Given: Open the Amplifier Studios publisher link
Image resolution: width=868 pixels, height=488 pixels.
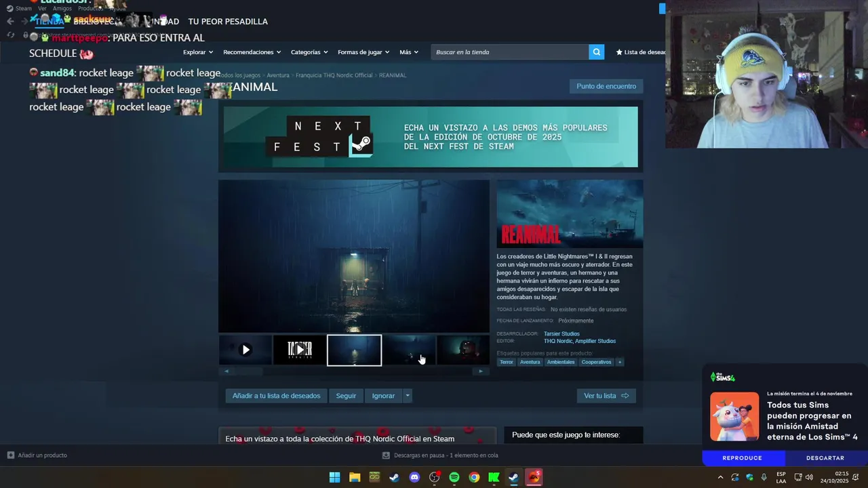Looking at the screenshot, I should click(595, 342).
